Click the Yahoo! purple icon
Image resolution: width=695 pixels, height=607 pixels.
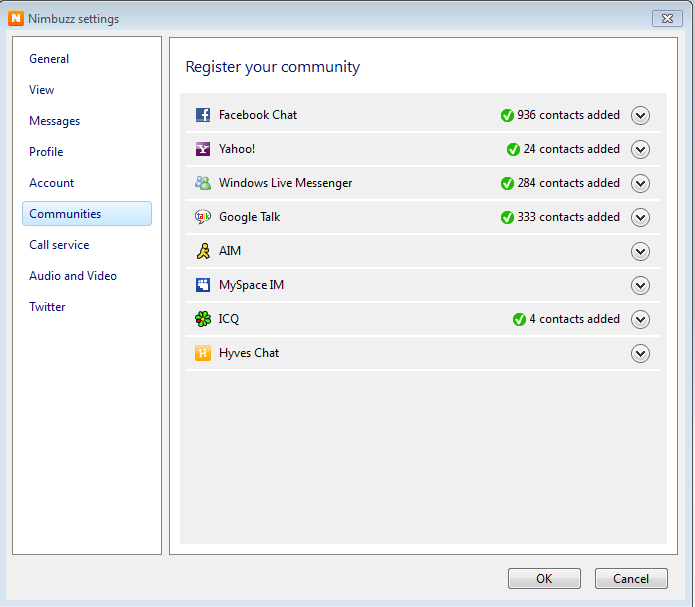[x=203, y=149]
